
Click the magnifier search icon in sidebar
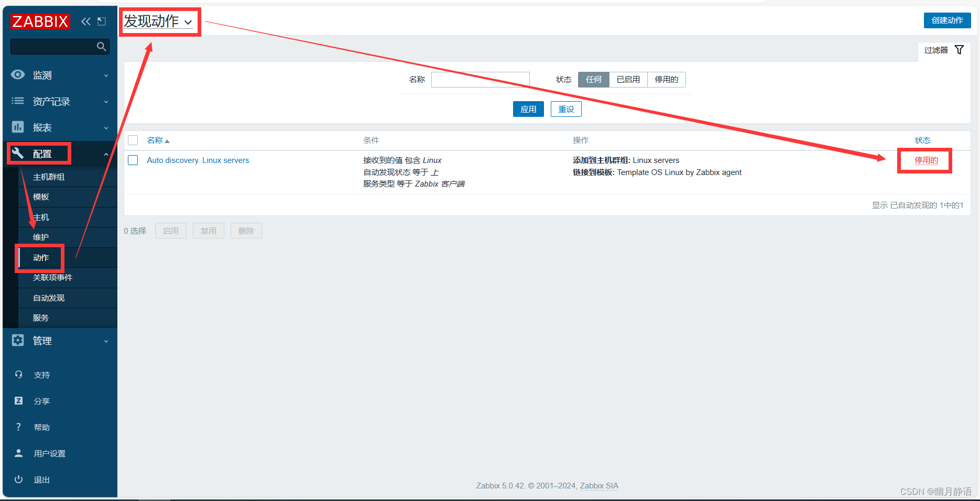102,47
